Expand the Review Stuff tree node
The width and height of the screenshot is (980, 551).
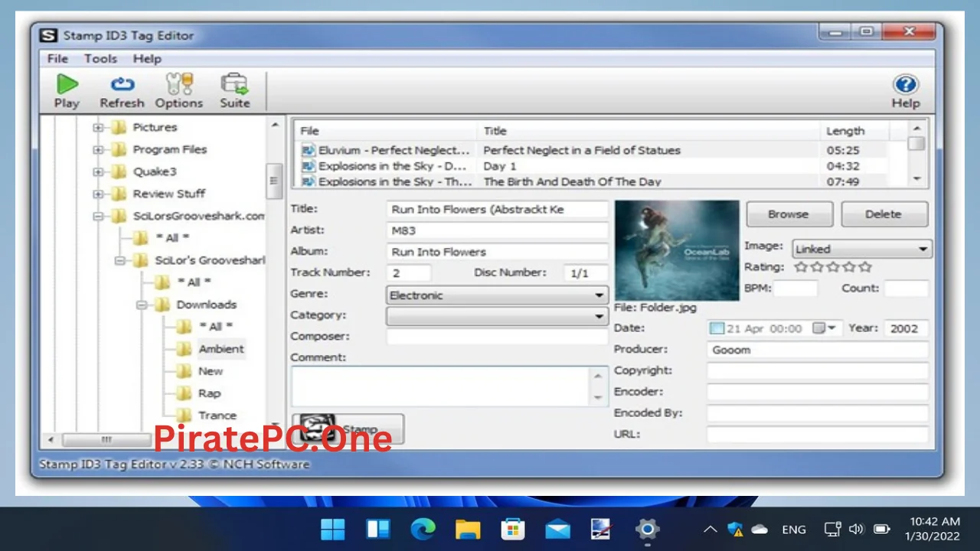(98, 194)
